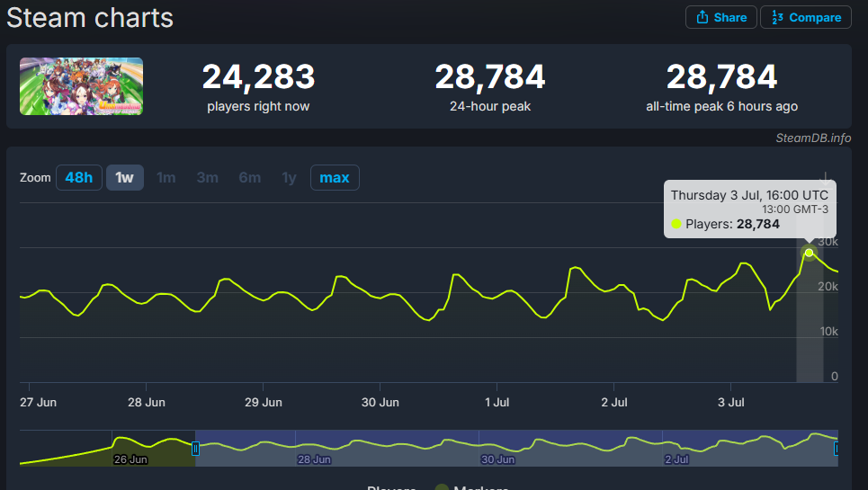The image size is (868, 490).
Task: Click the Share button
Action: (x=721, y=17)
